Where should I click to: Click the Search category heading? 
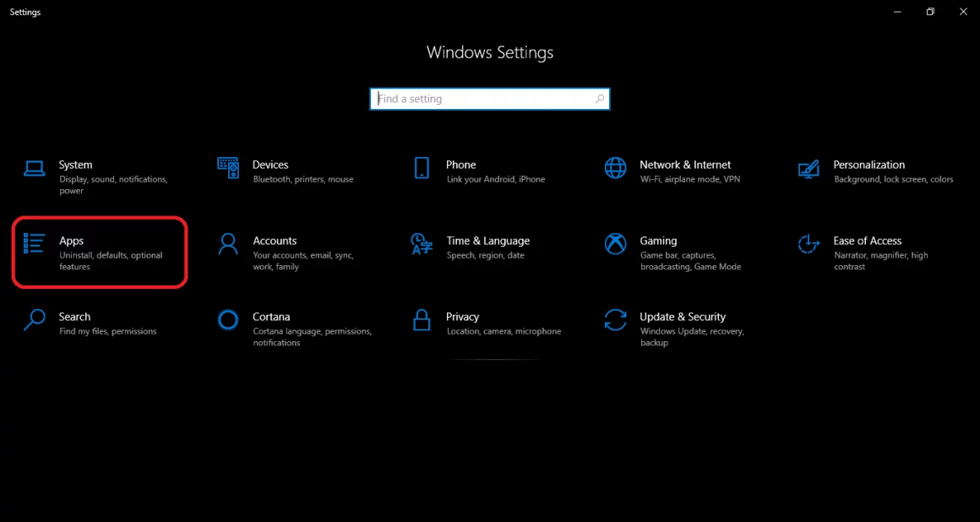click(x=74, y=317)
